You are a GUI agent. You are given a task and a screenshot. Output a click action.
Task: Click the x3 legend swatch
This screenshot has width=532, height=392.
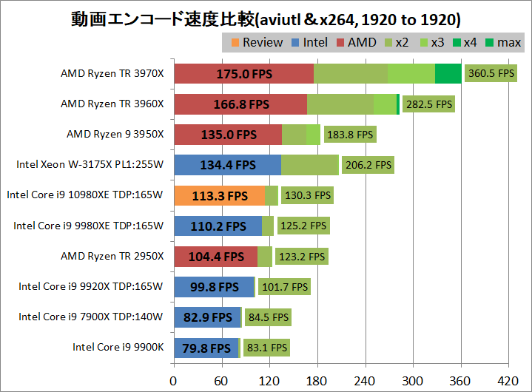coord(424,43)
